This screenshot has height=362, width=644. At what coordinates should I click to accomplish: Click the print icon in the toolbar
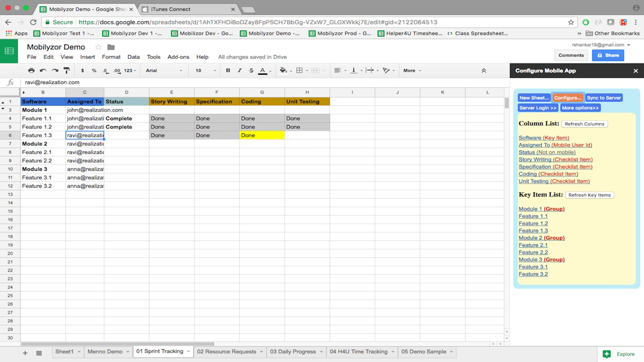31,71
